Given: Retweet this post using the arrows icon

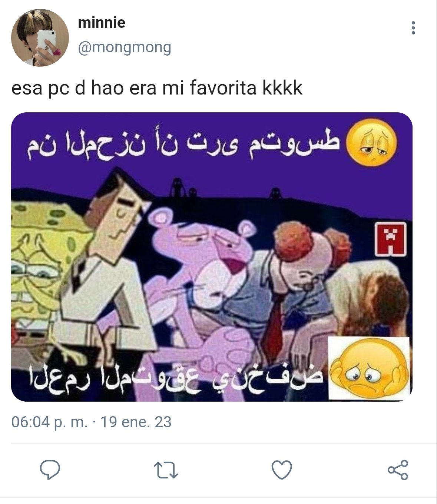Looking at the screenshot, I should coord(166,470).
